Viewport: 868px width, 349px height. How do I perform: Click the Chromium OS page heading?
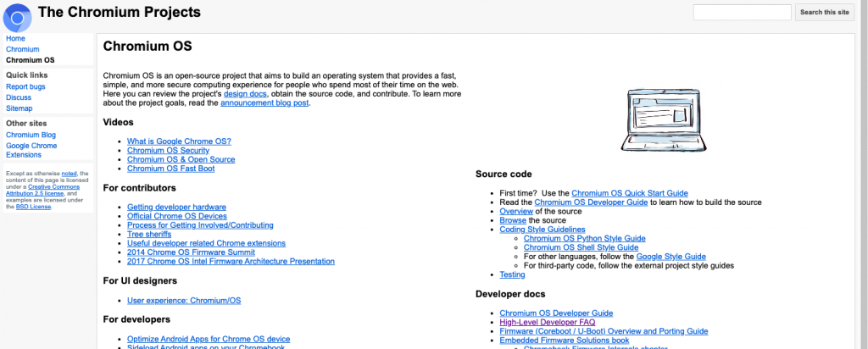tap(147, 47)
